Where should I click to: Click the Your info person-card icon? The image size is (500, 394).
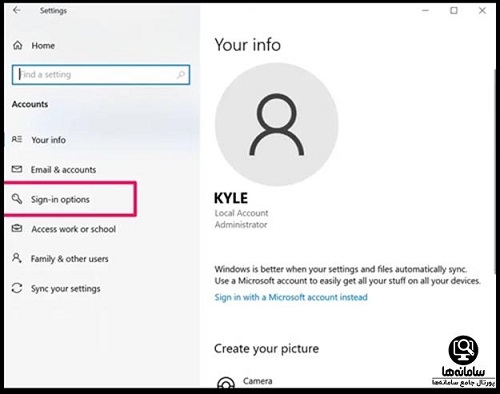[17, 139]
